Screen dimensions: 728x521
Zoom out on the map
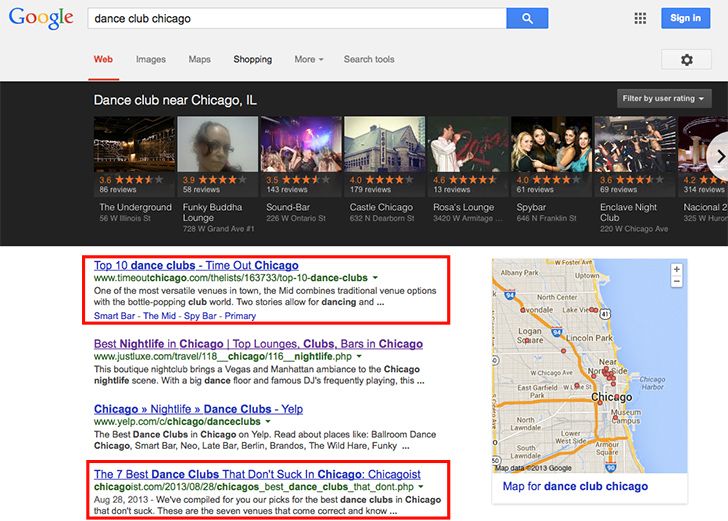[x=676, y=283]
